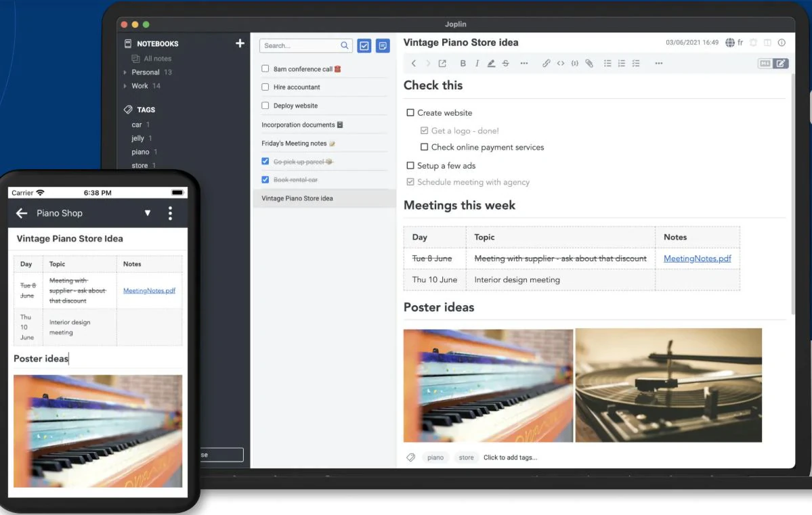Insert hyperlink using the link icon
This screenshot has width=812, height=515.
point(546,63)
